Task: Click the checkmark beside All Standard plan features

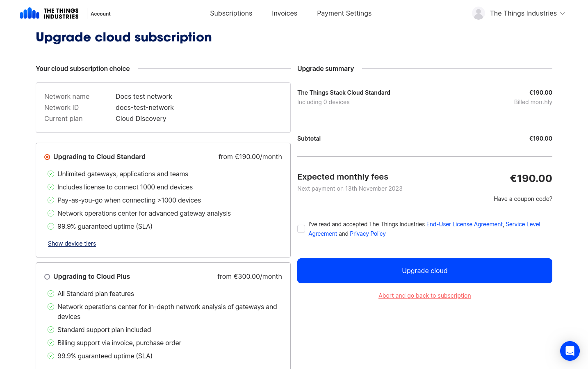Action: pyautogui.click(x=51, y=294)
